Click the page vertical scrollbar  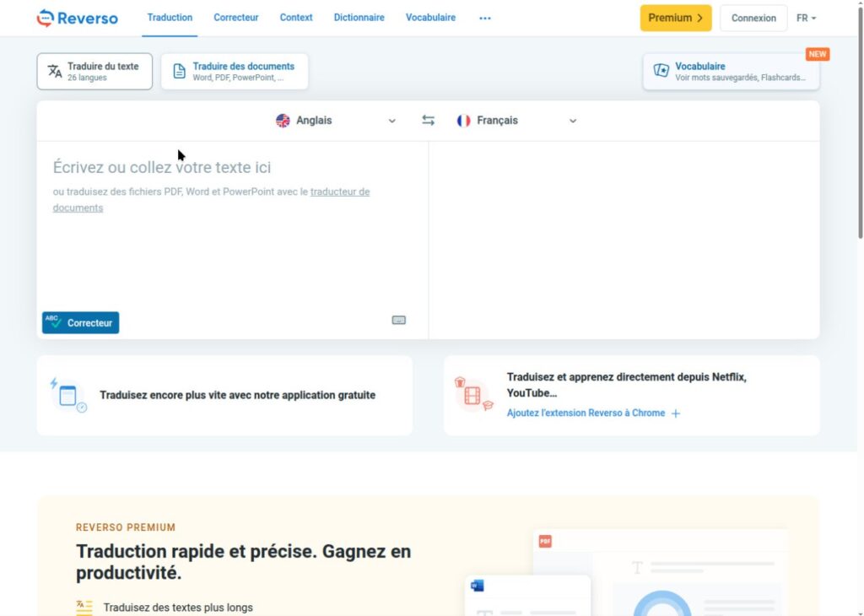coord(860,122)
